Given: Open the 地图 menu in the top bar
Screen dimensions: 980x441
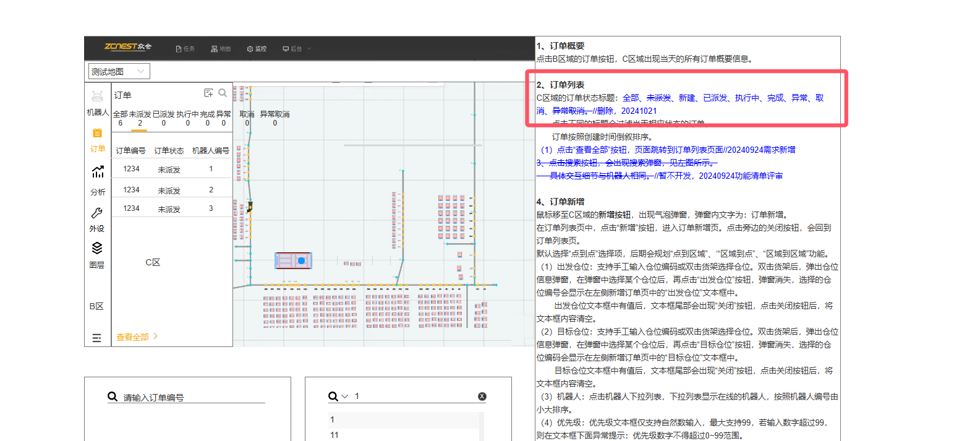Looking at the screenshot, I should tap(221, 49).
